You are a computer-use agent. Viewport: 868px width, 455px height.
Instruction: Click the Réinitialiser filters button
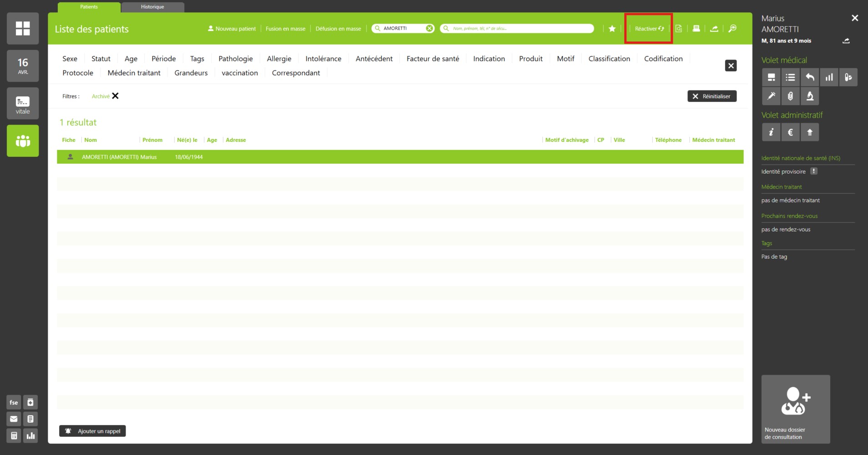point(712,96)
